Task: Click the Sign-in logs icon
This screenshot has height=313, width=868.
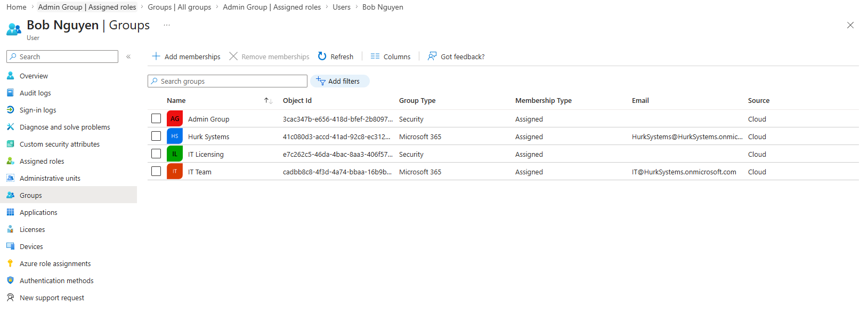Action: coord(10,110)
